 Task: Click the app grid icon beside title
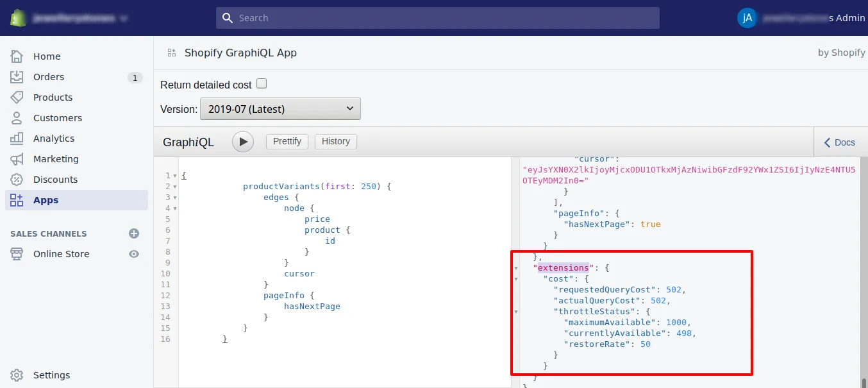[x=171, y=53]
